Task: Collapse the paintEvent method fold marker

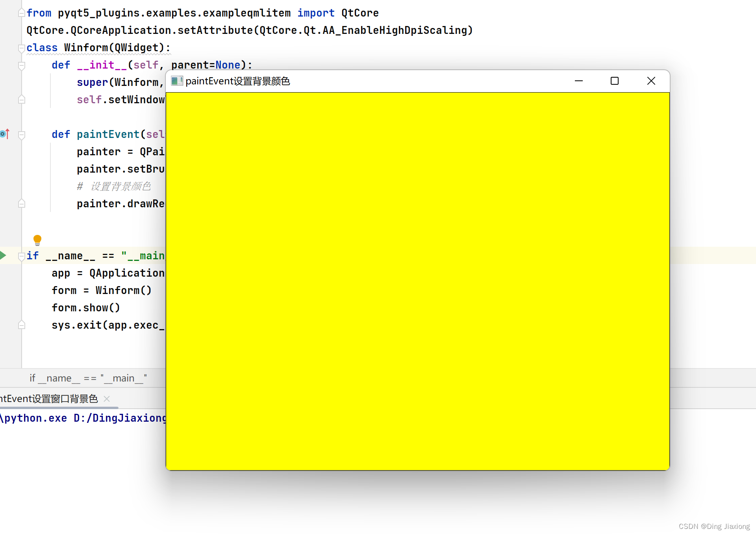Action: (22, 135)
